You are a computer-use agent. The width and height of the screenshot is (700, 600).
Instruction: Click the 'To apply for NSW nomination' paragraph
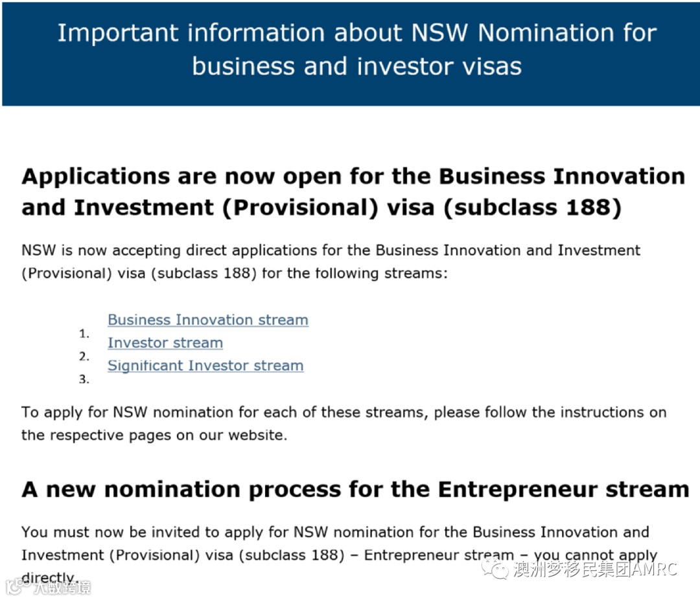click(x=344, y=423)
